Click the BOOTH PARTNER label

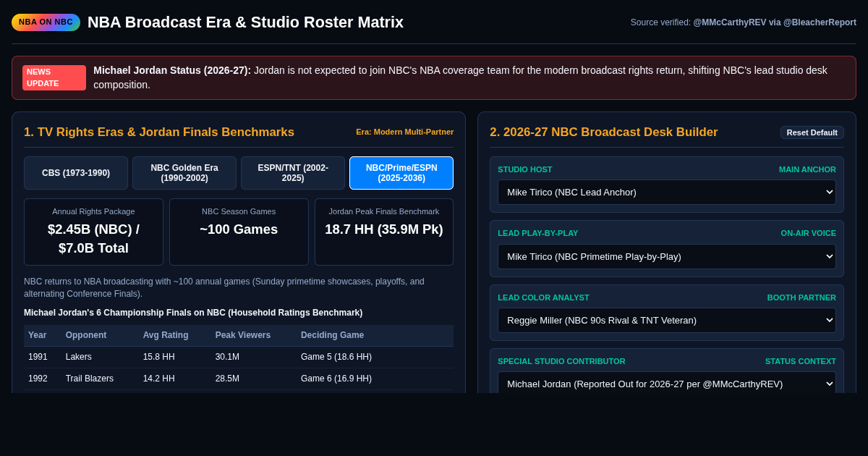[801, 297]
